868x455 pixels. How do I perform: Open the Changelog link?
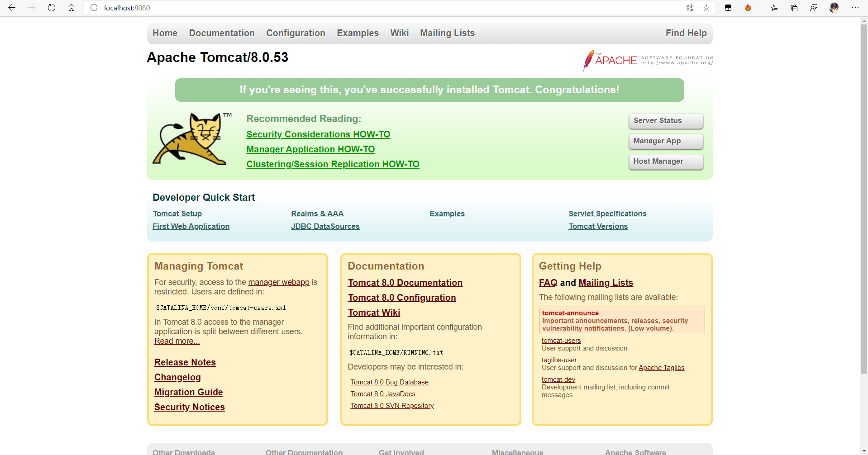[177, 377]
